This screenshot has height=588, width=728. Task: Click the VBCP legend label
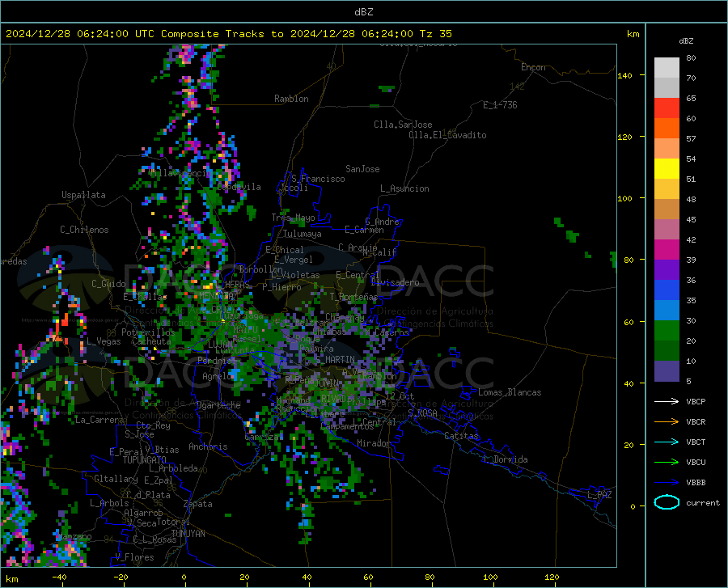point(696,401)
